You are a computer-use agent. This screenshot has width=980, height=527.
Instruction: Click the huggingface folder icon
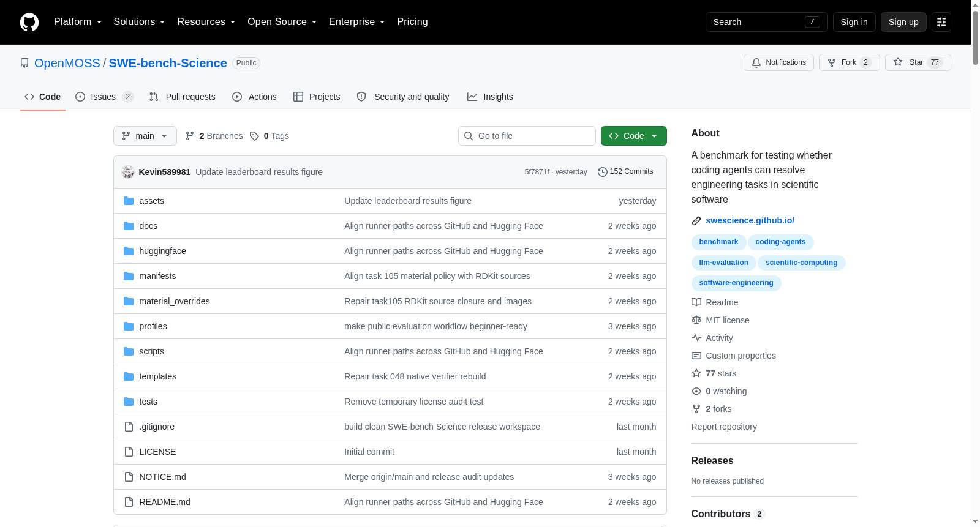[x=129, y=251]
